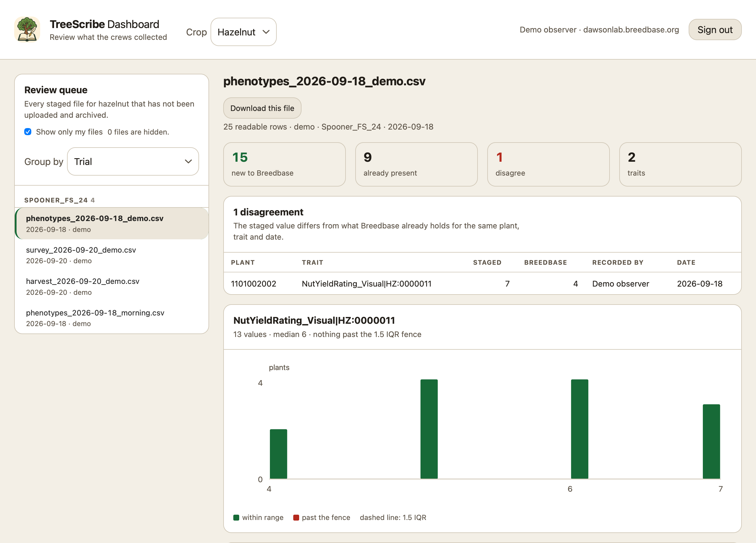Open survey_2026-09-20_demo.csv from the queue

112,255
